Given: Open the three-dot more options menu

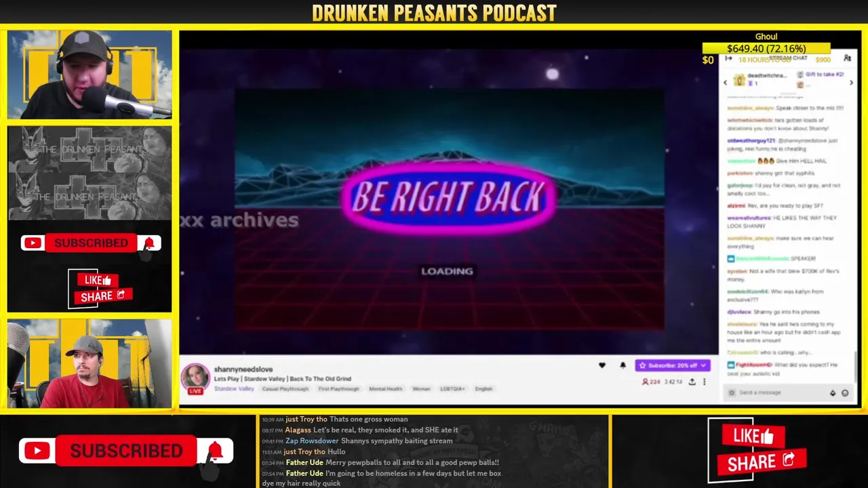Looking at the screenshot, I should click(x=704, y=382).
